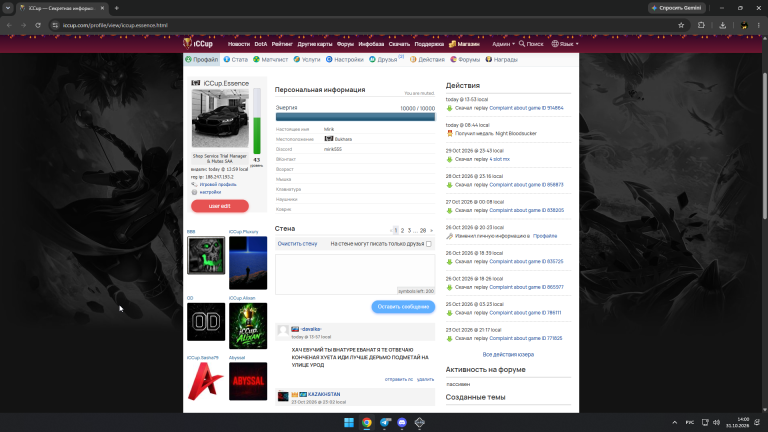Image resolution: width=768 pixels, height=432 pixels.
Task: Open Chrome downloads icon
Action: coord(722,25)
